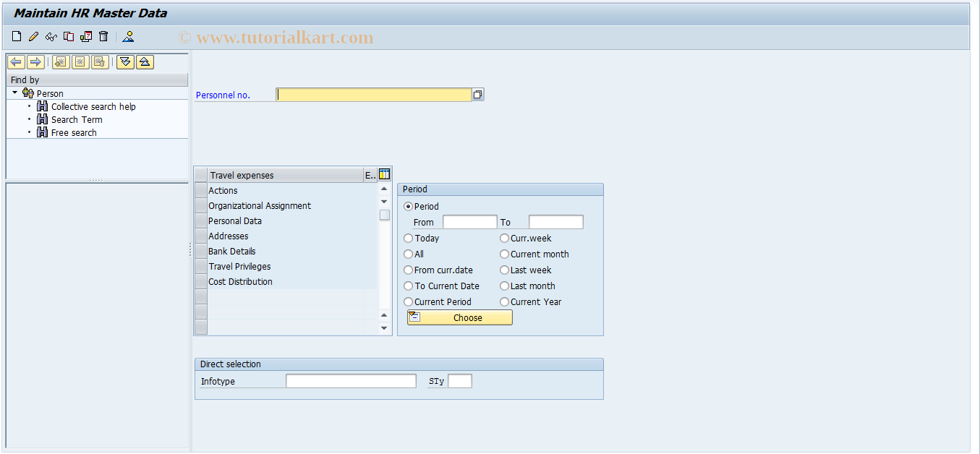
Task: Select the From curr.date radio button
Action: (409, 270)
